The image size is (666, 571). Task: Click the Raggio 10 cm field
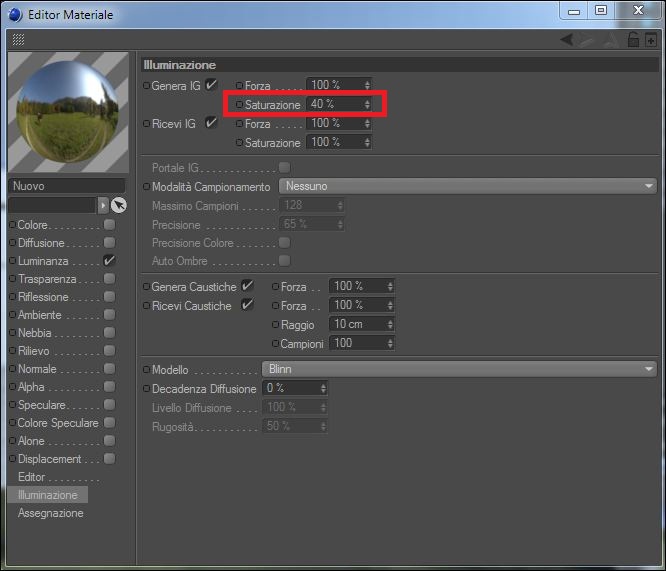[x=362, y=324]
